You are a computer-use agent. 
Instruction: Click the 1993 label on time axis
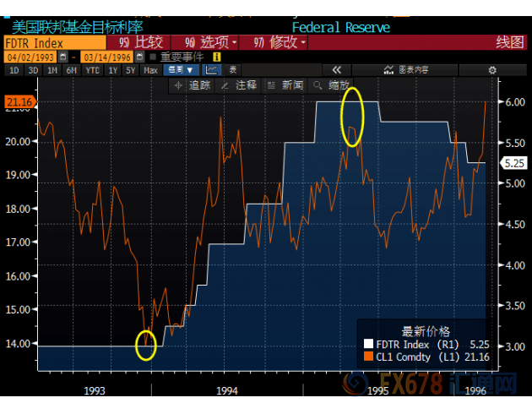click(x=95, y=391)
